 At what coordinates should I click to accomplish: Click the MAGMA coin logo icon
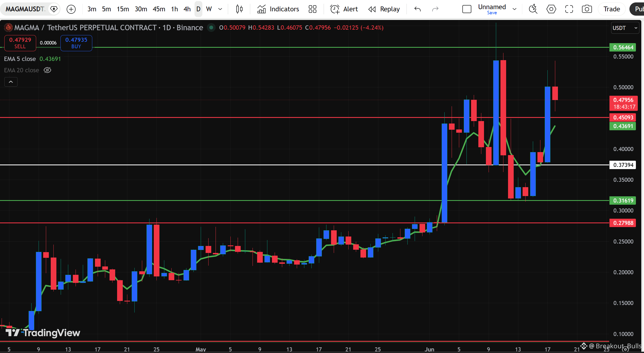[8, 28]
